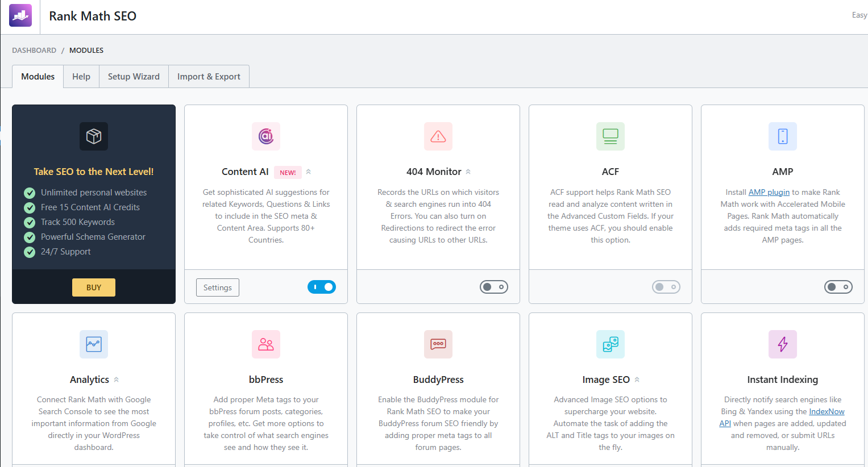This screenshot has width=868, height=467.
Task: Click 'Unlimited personal websites' text
Action: click(94, 193)
